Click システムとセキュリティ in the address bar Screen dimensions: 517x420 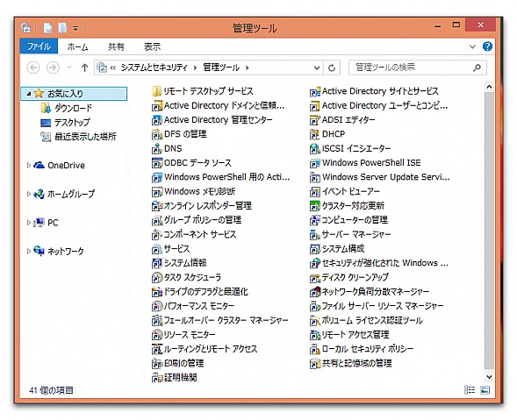pos(154,68)
